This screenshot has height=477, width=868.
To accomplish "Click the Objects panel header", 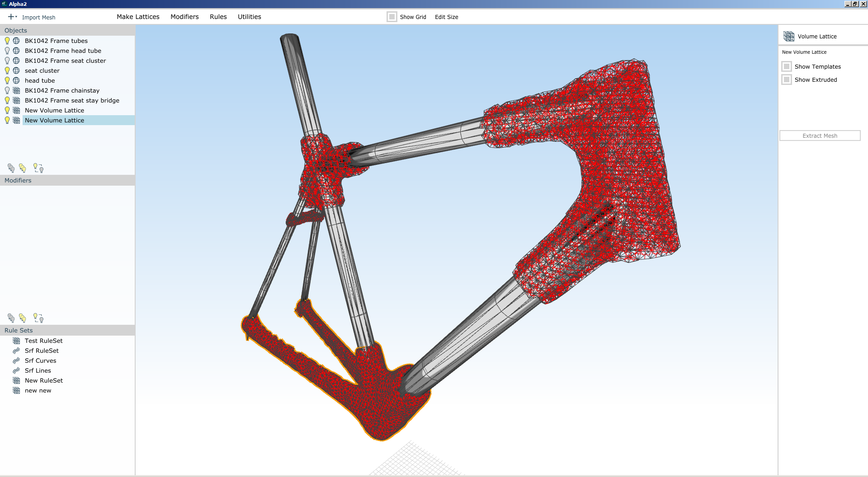I will click(67, 30).
